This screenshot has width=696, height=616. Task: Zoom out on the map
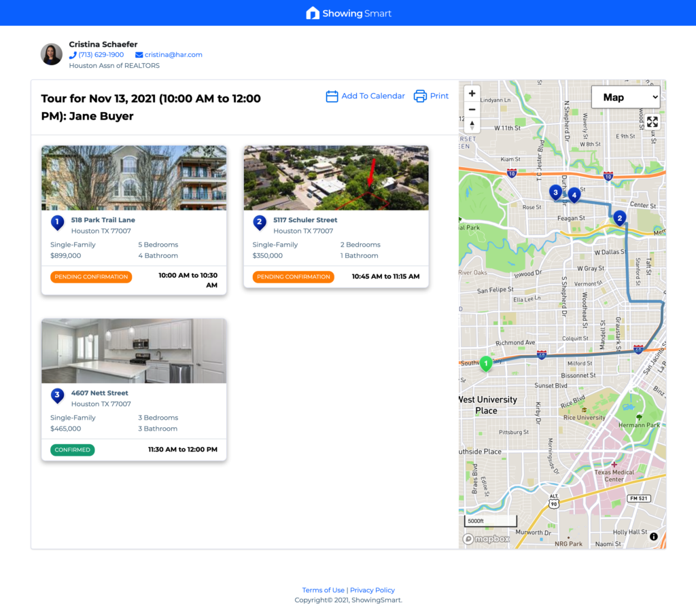point(472,109)
